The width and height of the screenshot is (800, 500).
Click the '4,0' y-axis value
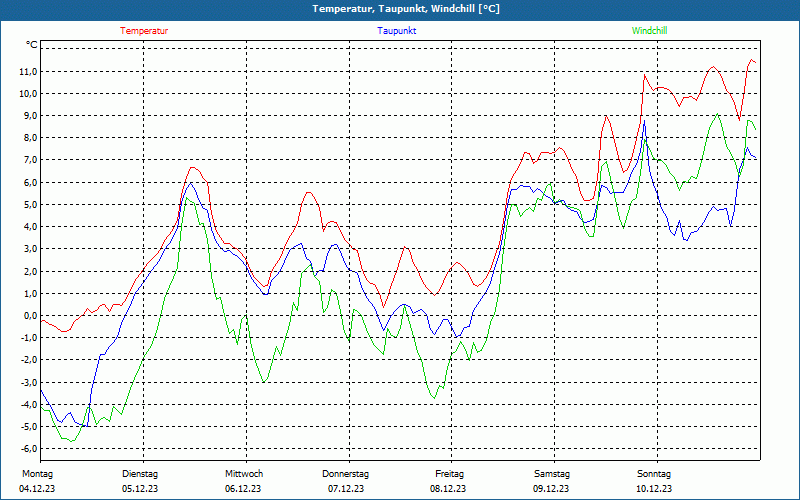point(31,227)
